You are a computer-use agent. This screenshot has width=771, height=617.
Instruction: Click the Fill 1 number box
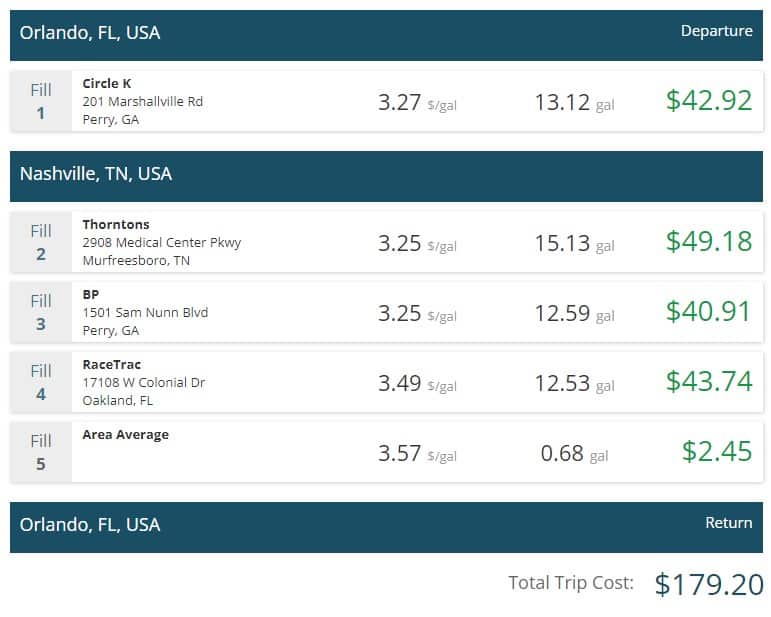tap(41, 101)
